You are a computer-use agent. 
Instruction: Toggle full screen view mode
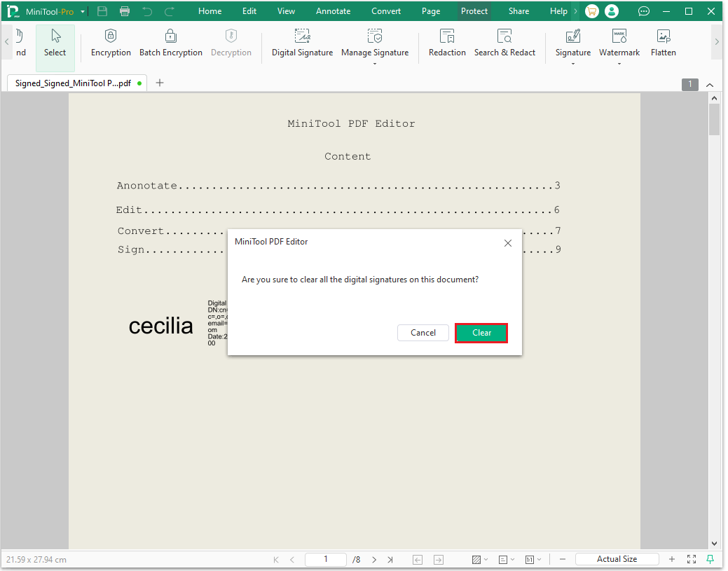pos(692,559)
